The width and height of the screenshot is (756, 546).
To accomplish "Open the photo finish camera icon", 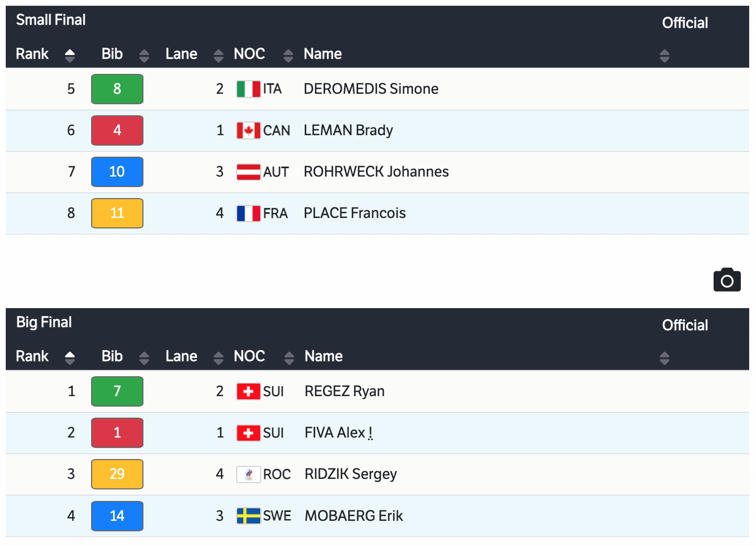I will pos(727,280).
